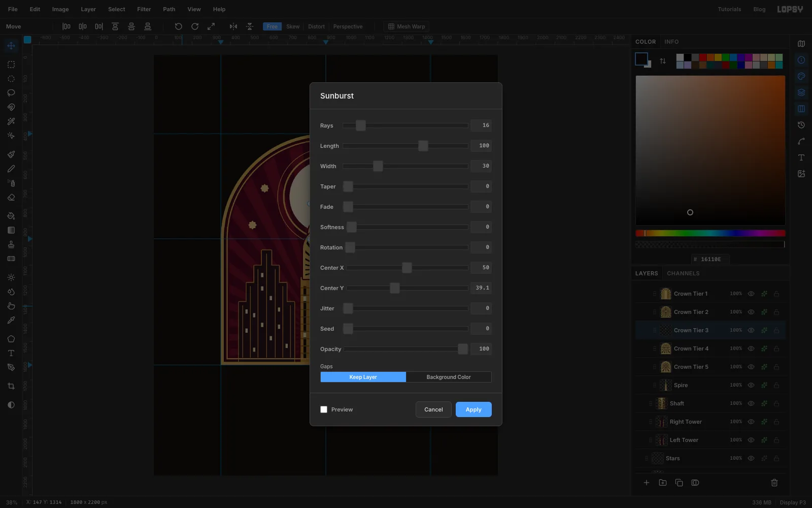The image size is (812, 508).
Task: Select the gradient tool
Action: pos(11,230)
